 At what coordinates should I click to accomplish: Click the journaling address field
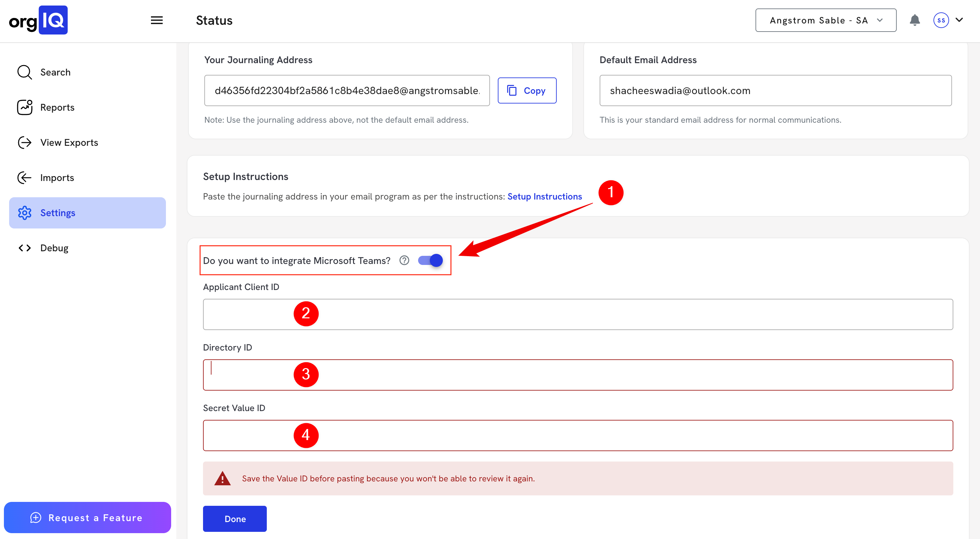[x=347, y=90]
